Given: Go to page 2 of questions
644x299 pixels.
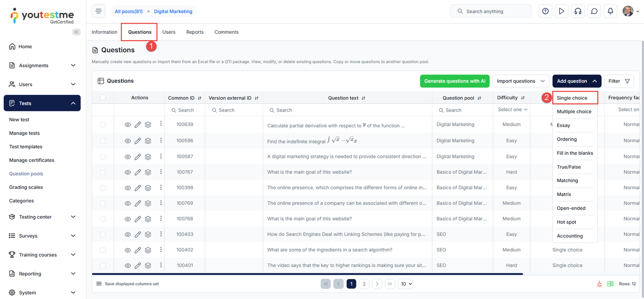Looking at the screenshot, I should (x=364, y=284).
